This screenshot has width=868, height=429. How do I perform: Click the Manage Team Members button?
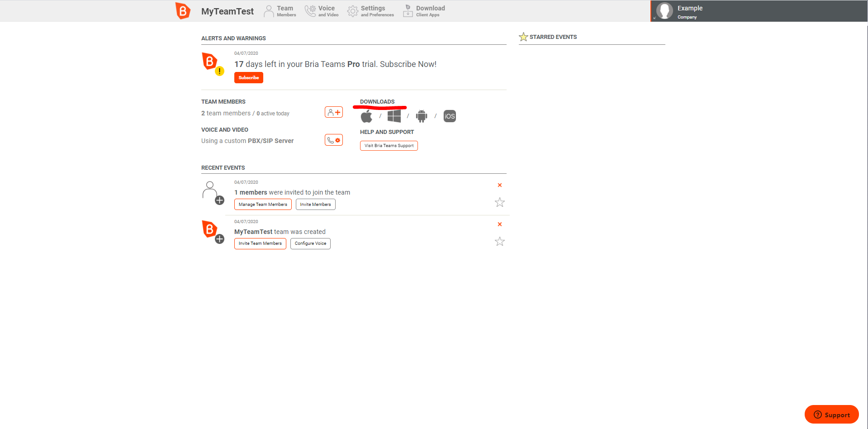(263, 205)
